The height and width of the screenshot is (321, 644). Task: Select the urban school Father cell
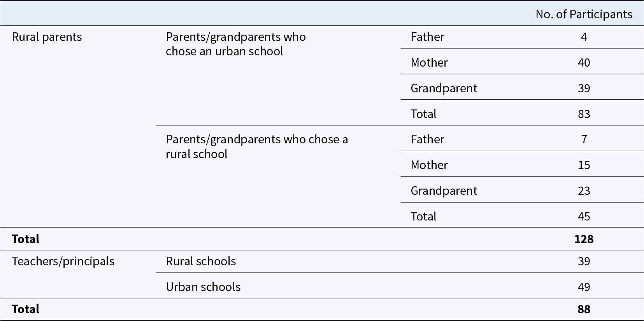coord(427,37)
